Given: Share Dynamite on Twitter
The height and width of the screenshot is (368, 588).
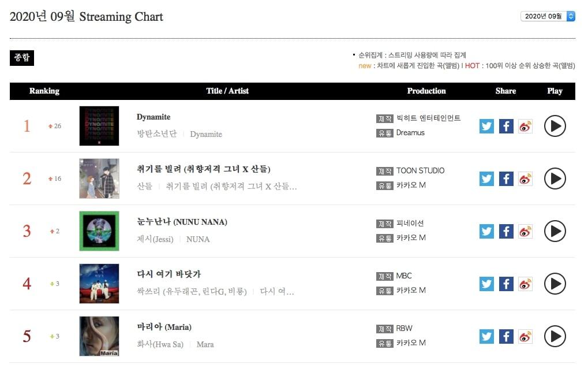Looking at the screenshot, I should point(486,126).
